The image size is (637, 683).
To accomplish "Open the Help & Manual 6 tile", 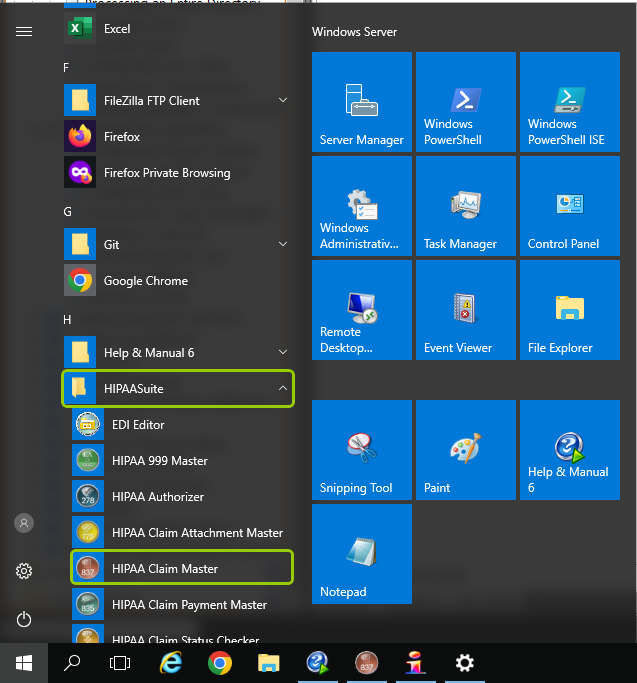I will (570, 450).
